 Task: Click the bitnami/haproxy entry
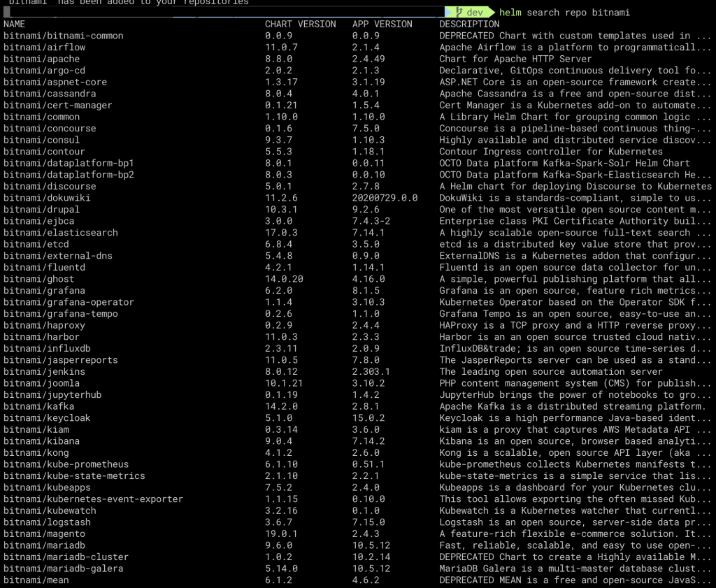(44, 326)
